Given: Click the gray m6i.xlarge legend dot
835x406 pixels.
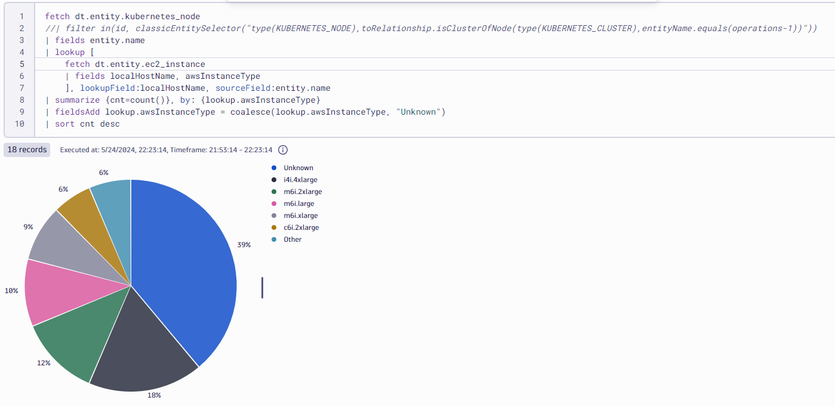Looking at the screenshot, I should (x=275, y=215).
